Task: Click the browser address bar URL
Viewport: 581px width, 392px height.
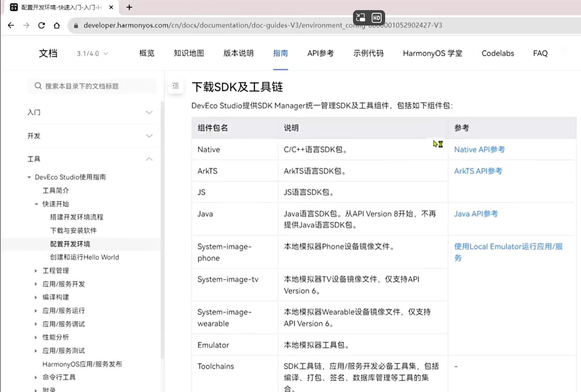Action: (262, 26)
